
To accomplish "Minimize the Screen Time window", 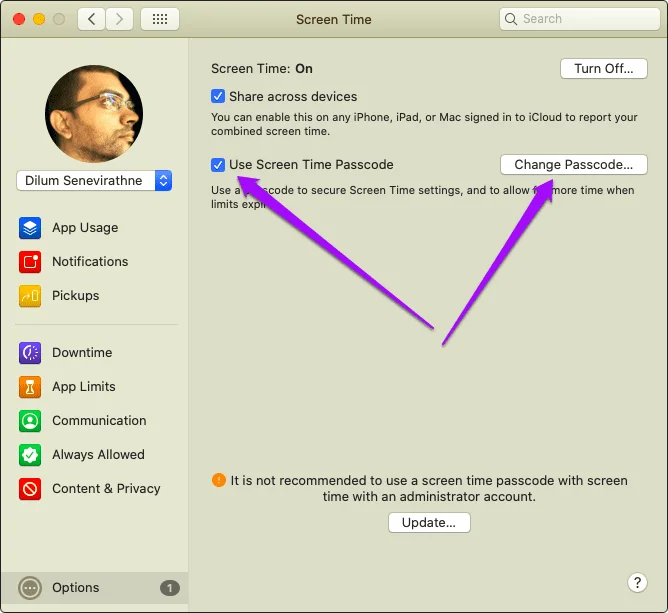I will pyautogui.click(x=39, y=19).
